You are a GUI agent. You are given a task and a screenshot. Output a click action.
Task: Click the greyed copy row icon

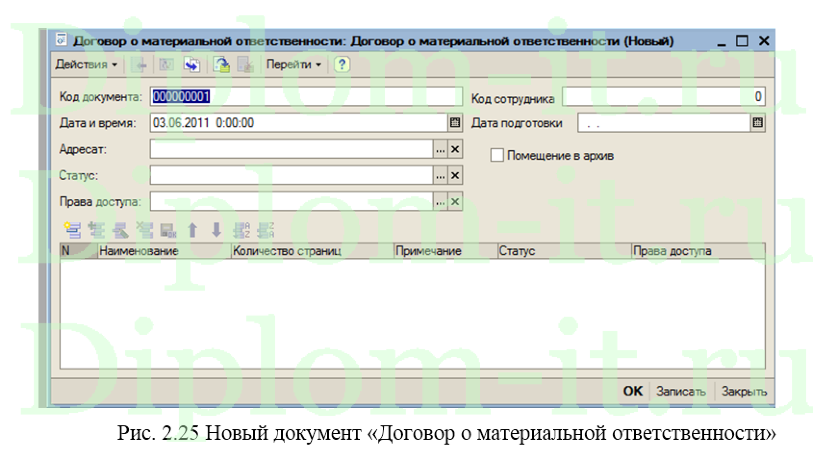pyautogui.click(x=96, y=230)
